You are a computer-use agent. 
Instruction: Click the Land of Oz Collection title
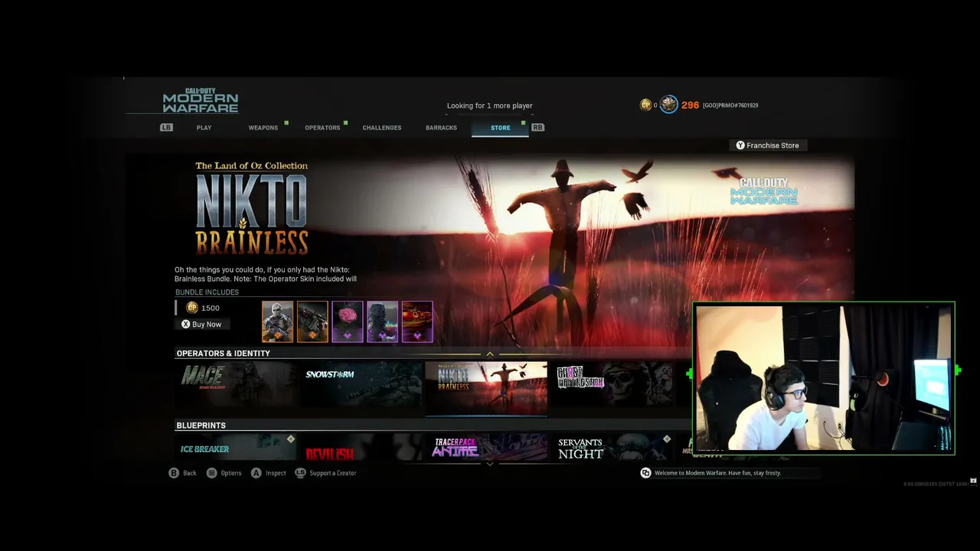[x=251, y=165]
